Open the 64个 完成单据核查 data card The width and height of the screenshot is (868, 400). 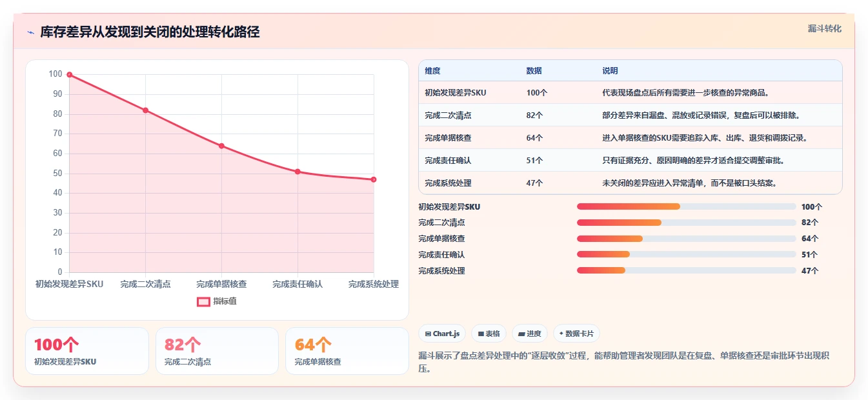347,351
